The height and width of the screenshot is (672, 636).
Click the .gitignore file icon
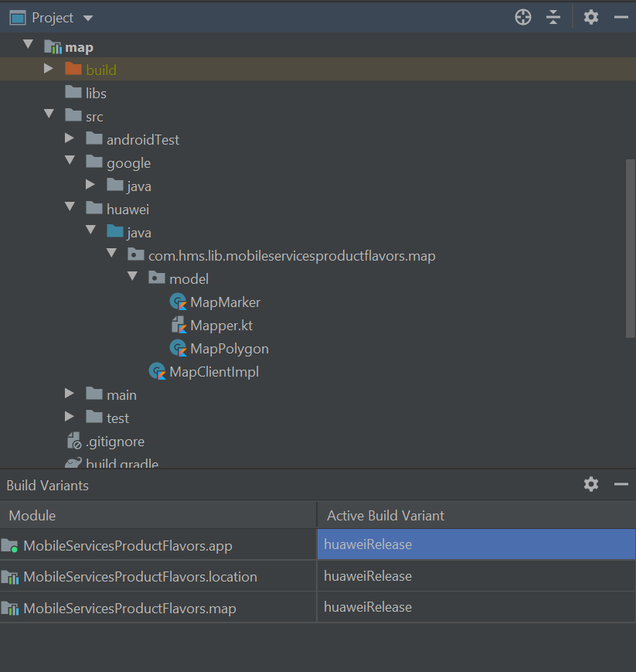click(74, 441)
